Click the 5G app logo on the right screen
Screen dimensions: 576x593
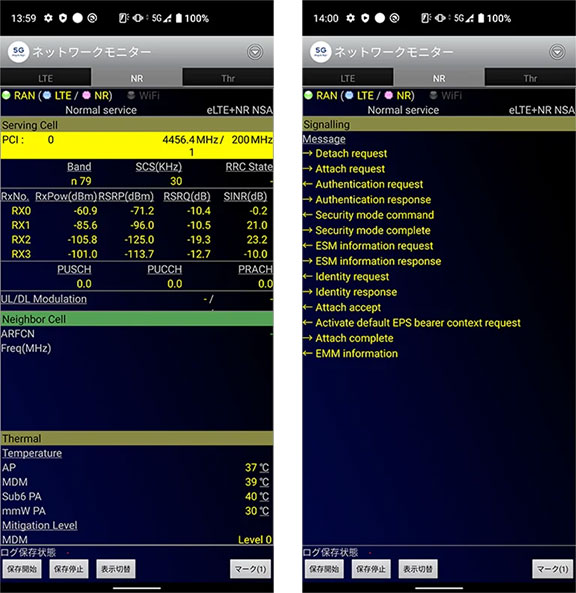pos(320,52)
